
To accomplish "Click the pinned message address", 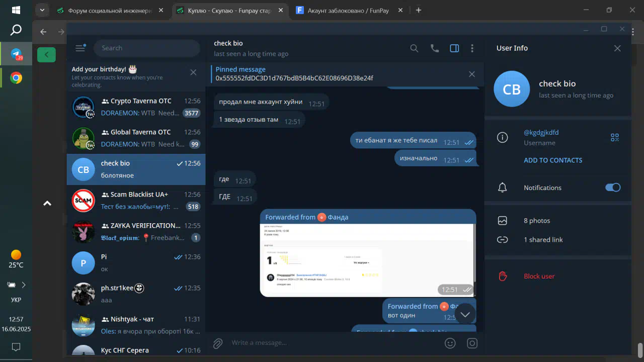I will pos(294,78).
